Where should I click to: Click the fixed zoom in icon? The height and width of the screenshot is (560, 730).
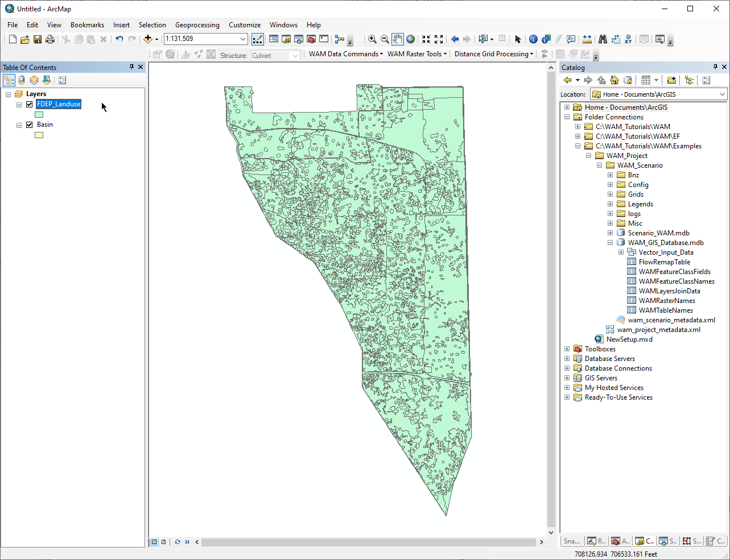click(x=426, y=39)
